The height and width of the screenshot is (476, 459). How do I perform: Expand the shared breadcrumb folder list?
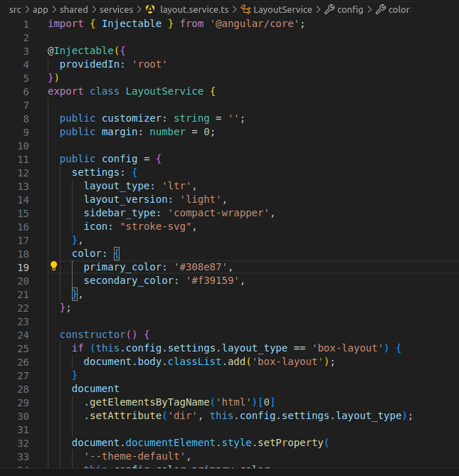(x=74, y=10)
